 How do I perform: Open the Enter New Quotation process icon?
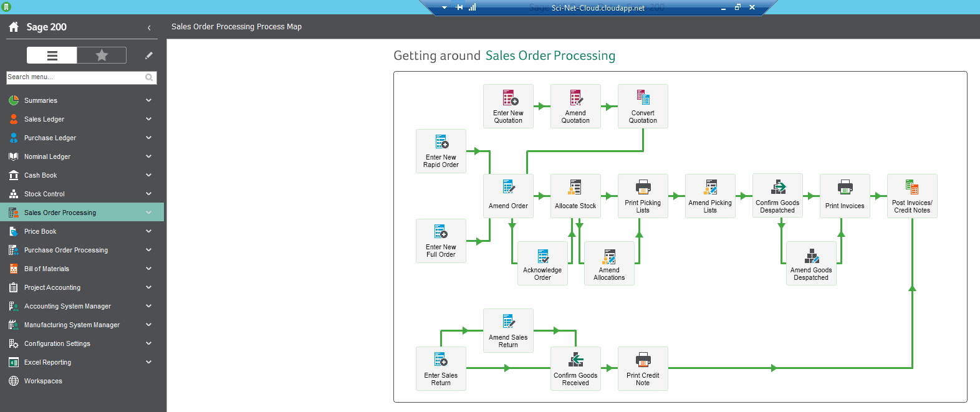pyautogui.click(x=508, y=106)
